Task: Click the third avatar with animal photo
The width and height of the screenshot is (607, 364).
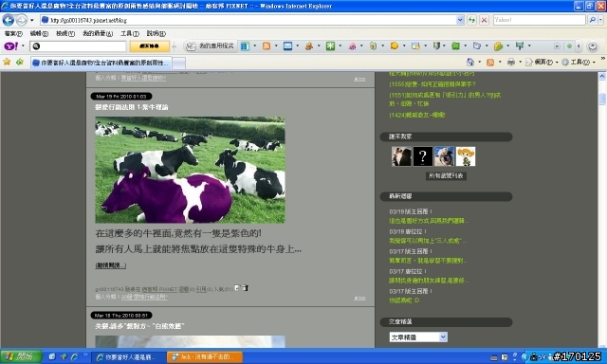Action: click(x=444, y=156)
